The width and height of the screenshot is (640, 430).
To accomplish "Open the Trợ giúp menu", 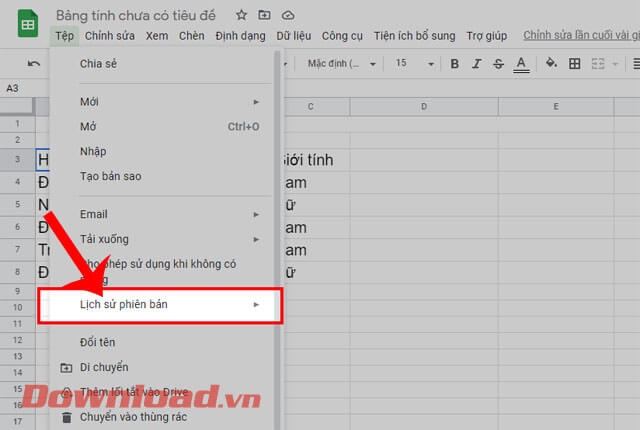I will (x=487, y=36).
